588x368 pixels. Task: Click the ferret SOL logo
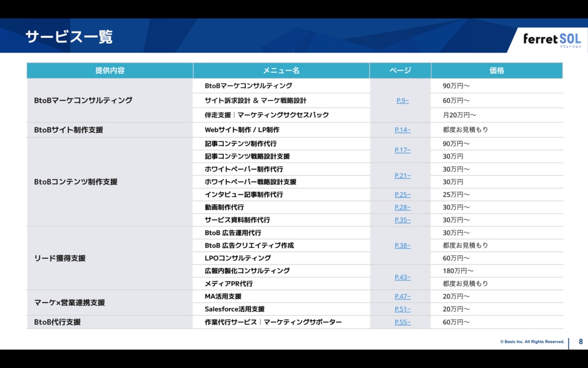[x=551, y=39]
